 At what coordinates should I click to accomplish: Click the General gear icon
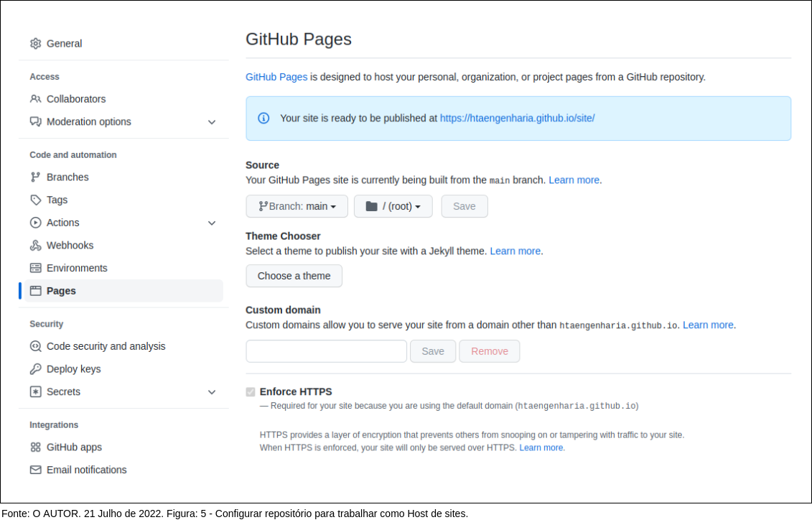pyautogui.click(x=35, y=44)
